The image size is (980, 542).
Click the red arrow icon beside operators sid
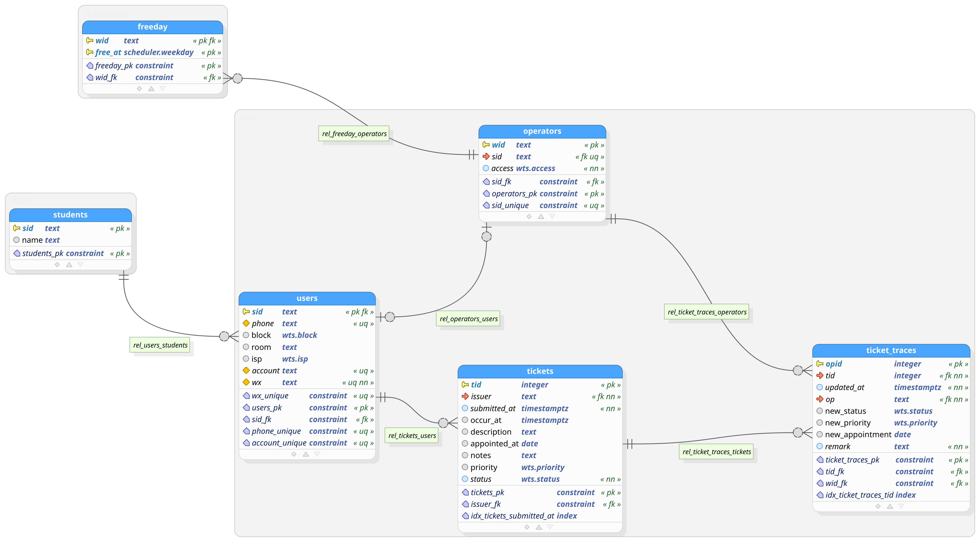[x=486, y=156]
